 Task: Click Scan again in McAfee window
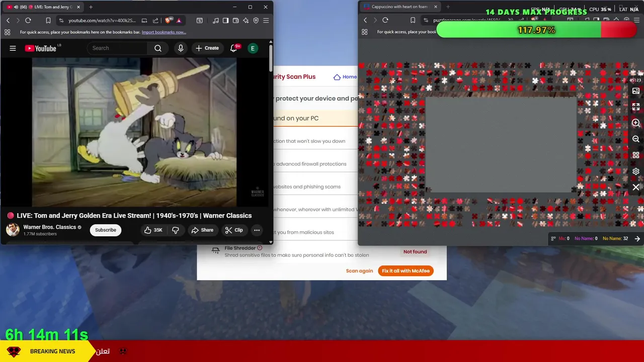[359, 271]
